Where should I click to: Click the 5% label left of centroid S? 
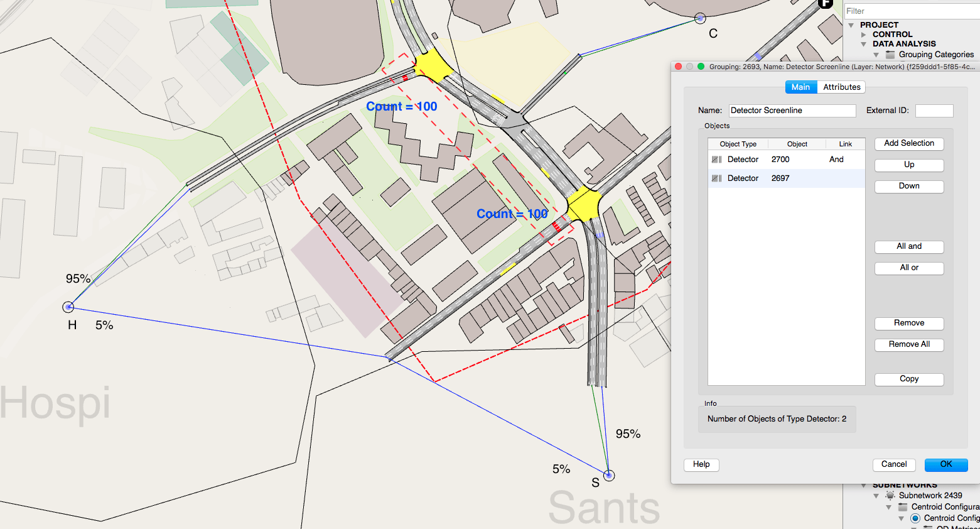(561, 469)
